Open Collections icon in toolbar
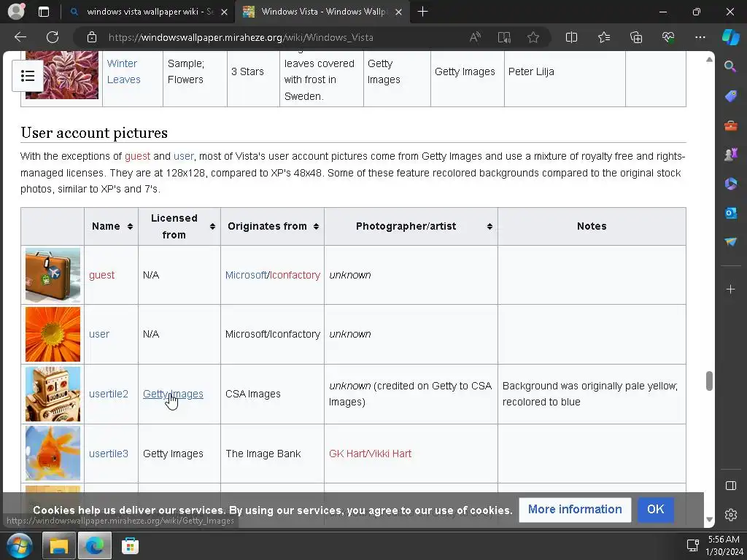 tap(636, 37)
